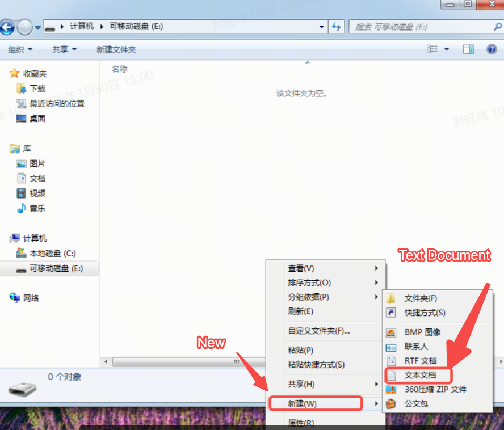
Task: Choose 文件夹(F) from the submenu
Action: pyautogui.click(x=420, y=298)
